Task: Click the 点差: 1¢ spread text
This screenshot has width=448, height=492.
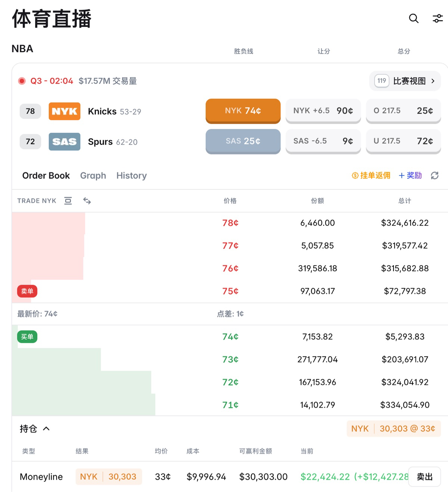Action: coord(230,314)
